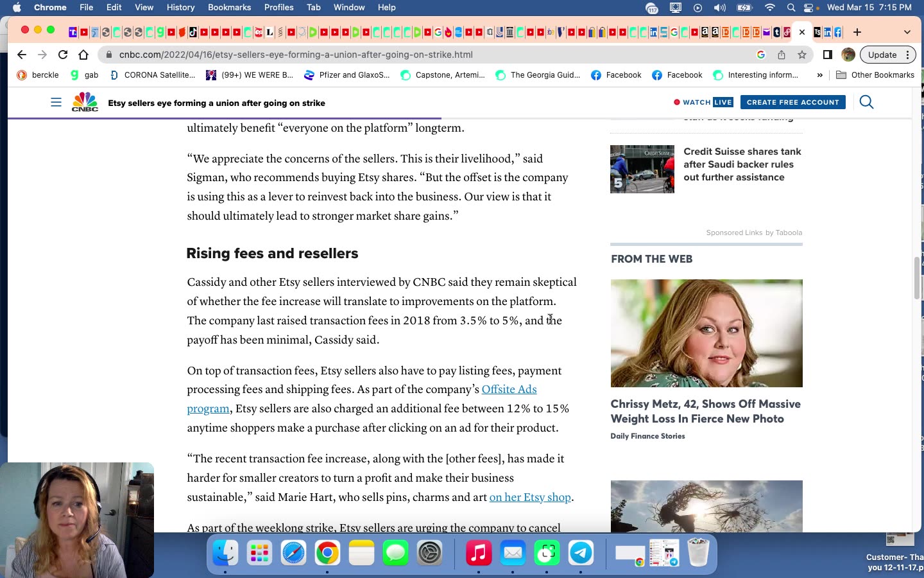
Task: Open the Trash in the Dock
Action: [x=698, y=553]
